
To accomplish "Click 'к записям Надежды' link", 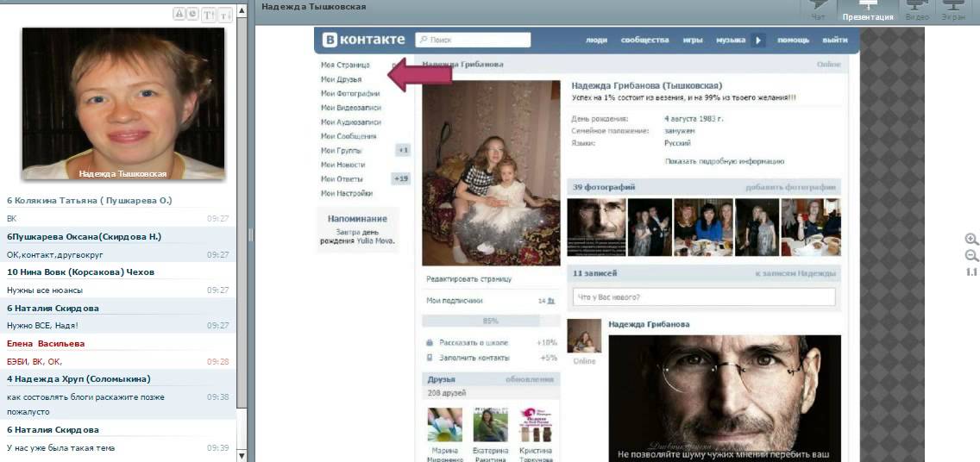I will [x=795, y=273].
